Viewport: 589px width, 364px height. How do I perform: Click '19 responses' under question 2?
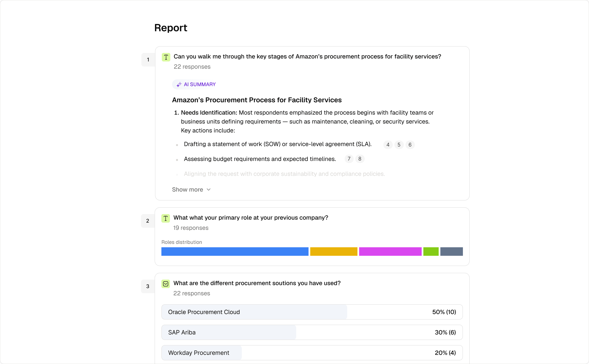[x=191, y=228]
